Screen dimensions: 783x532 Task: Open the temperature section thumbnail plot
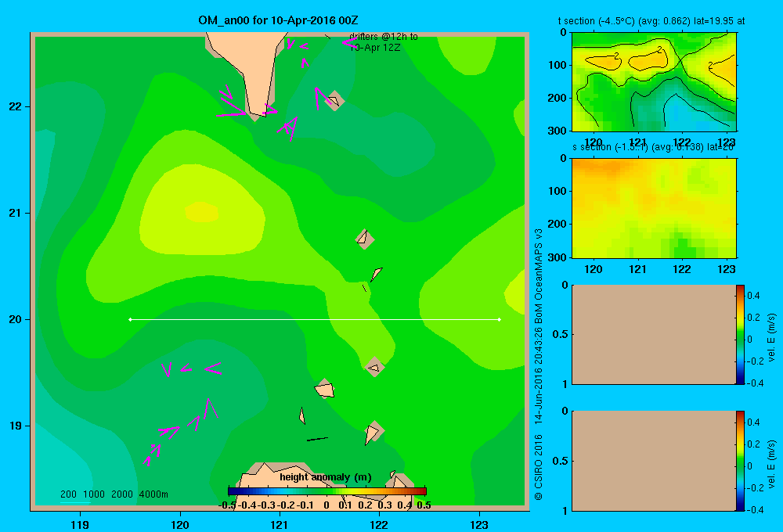pyautogui.click(x=654, y=82)
